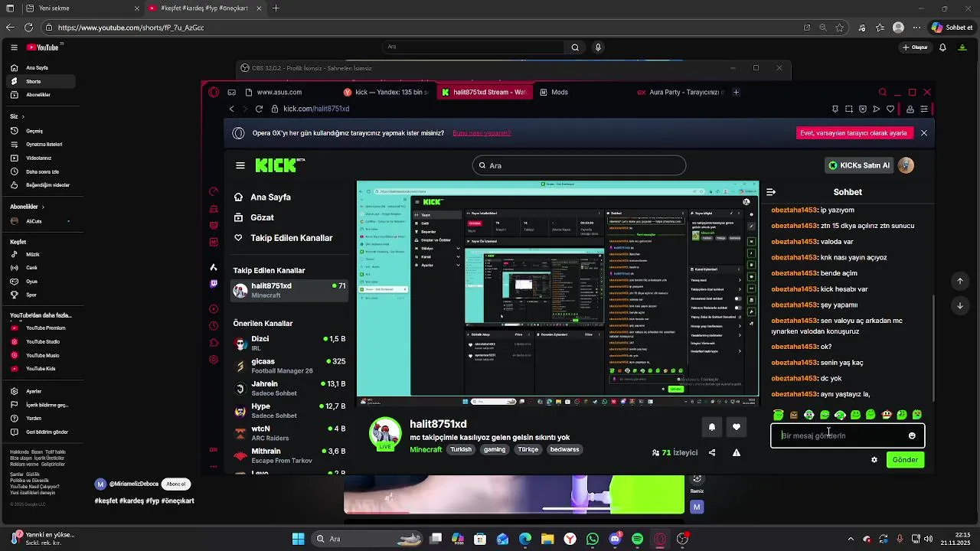Viewport: 980px width, 551px height.
Task: Expand the Abonelikler section chevron
Action: [x=43, y=207]
